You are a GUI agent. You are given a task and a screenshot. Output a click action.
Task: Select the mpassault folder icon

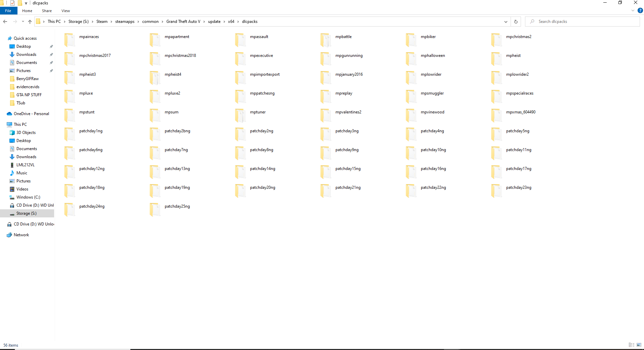tap(240, 40)
